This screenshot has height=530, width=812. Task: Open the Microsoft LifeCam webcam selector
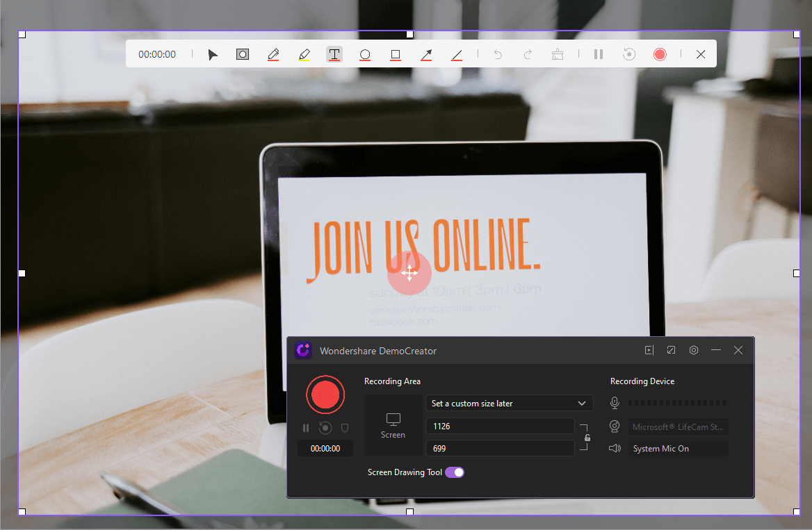tap(679, 427)
